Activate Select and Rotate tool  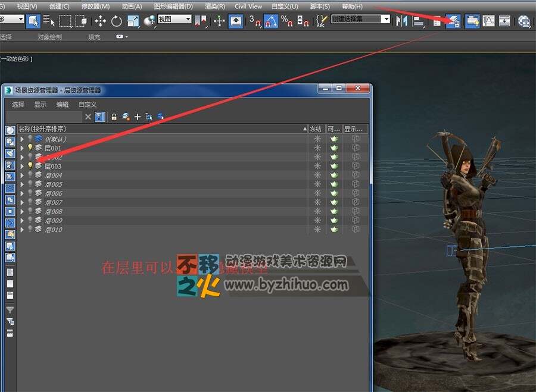(117, 21)
